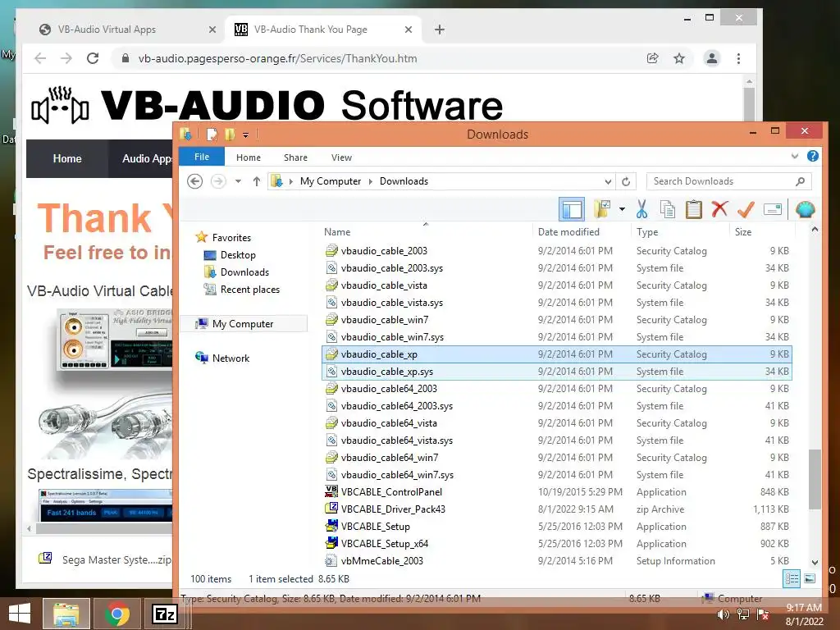Select Recent places in Favorites
The height and width of the screenshot is (630, 840).
[x=249, y=290]
